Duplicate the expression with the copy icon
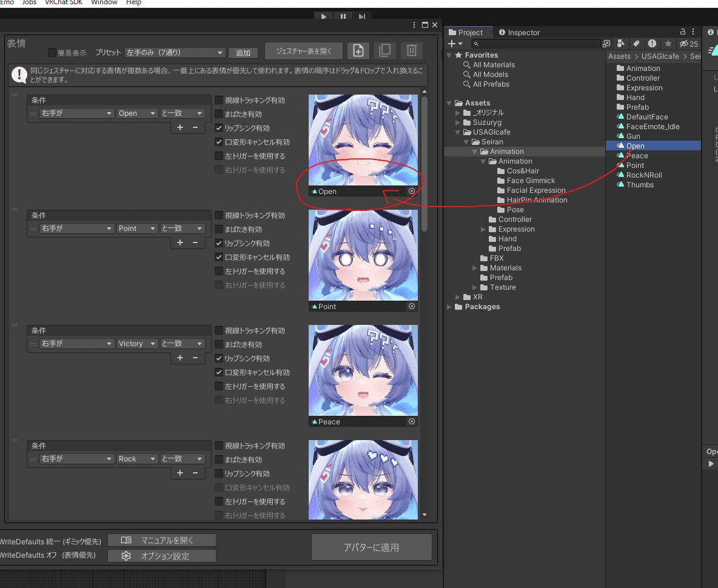The image size is (718, 588). click(384, 50)
